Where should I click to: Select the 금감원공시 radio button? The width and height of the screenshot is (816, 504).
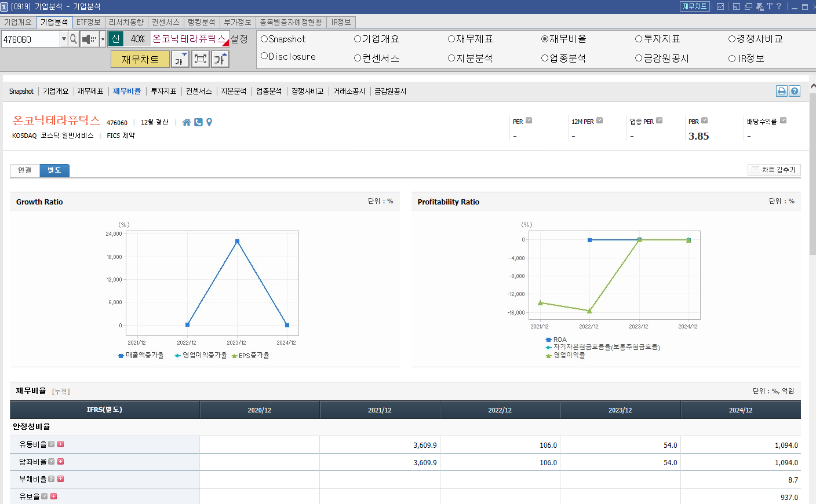coord(639,58)
